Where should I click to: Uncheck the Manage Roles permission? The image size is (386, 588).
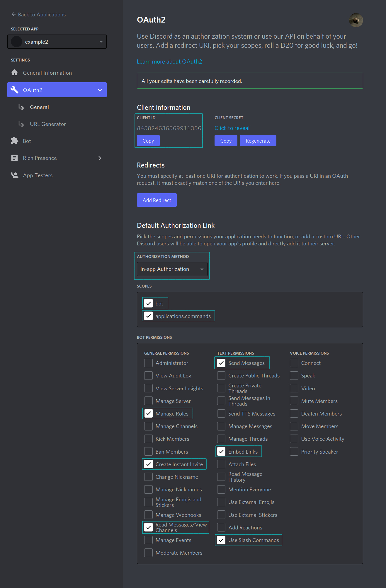tap(149, 413)
